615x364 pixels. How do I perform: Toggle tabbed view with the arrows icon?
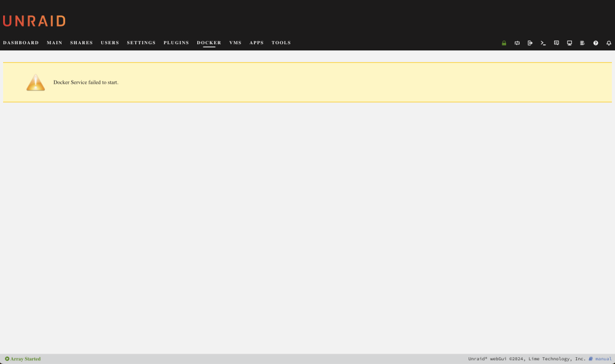coord(517,43)
